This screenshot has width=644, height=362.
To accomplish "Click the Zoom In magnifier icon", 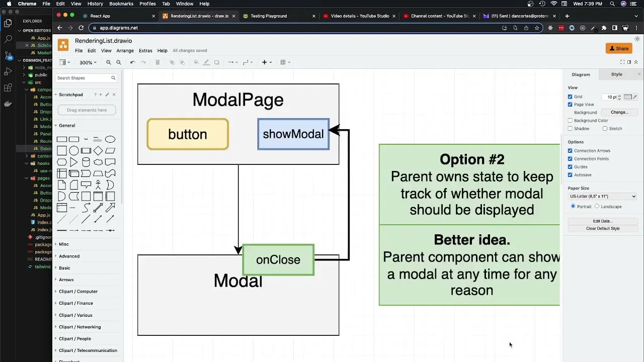I will point(109,62).
